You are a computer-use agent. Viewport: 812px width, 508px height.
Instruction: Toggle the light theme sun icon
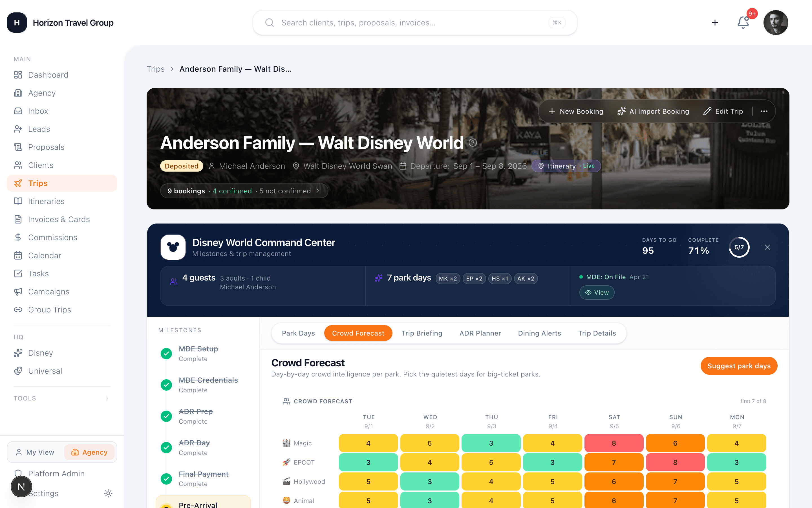(x=108, y=493)
